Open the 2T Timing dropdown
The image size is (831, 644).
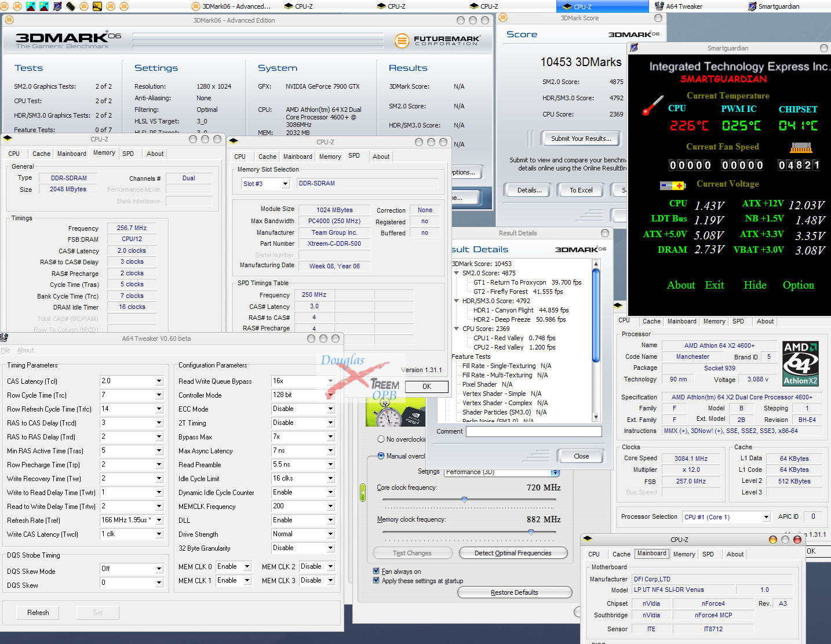(x=330, y=423)
